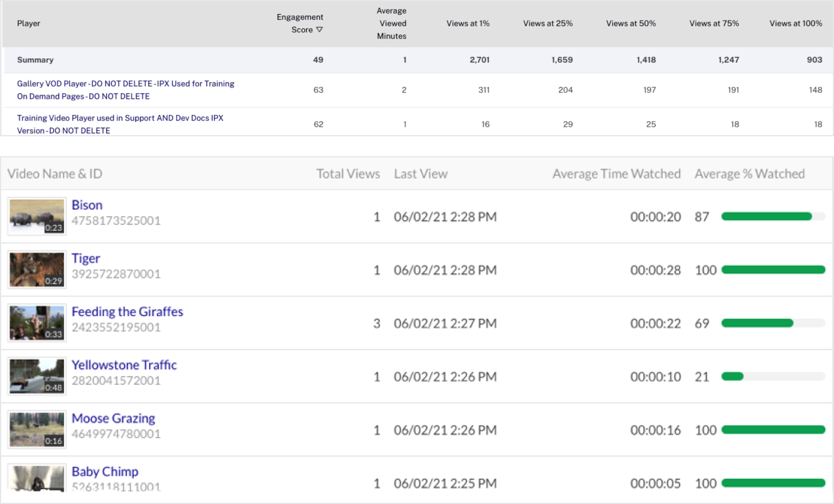Open the Baby Chimp video link
834x504 pixels.
(105, 472)
